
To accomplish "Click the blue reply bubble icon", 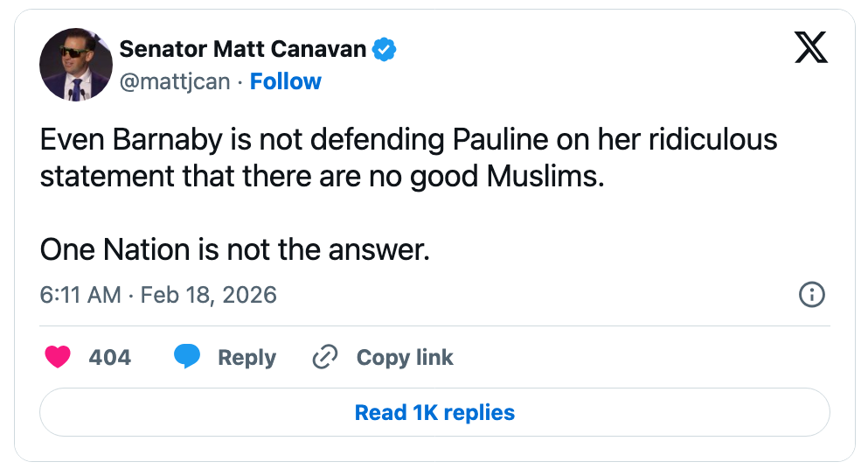I will pos(186,357).
